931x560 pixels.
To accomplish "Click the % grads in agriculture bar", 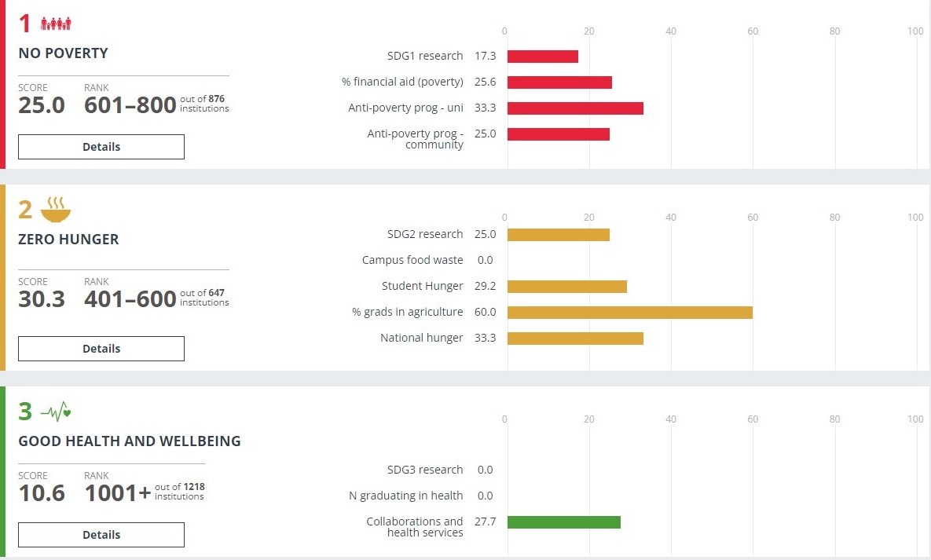I will click(x=629, y=312).
